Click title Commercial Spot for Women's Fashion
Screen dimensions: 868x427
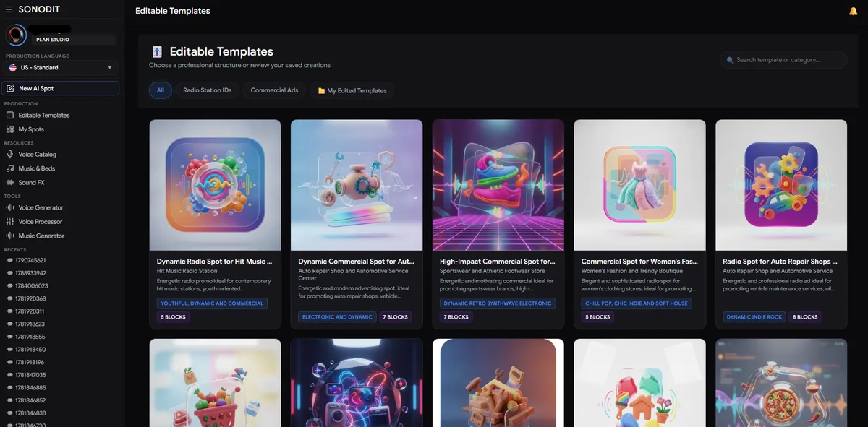[x=639, y=262]
